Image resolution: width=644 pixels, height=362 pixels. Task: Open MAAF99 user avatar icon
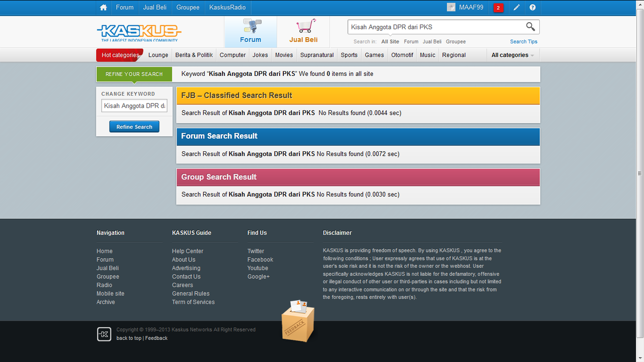(451, 8)
